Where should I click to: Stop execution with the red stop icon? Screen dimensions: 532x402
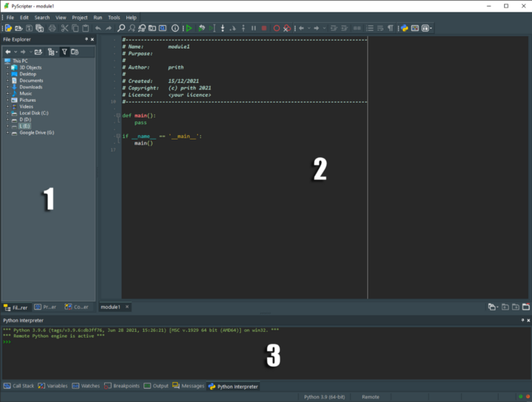click(x=264, y=29)
